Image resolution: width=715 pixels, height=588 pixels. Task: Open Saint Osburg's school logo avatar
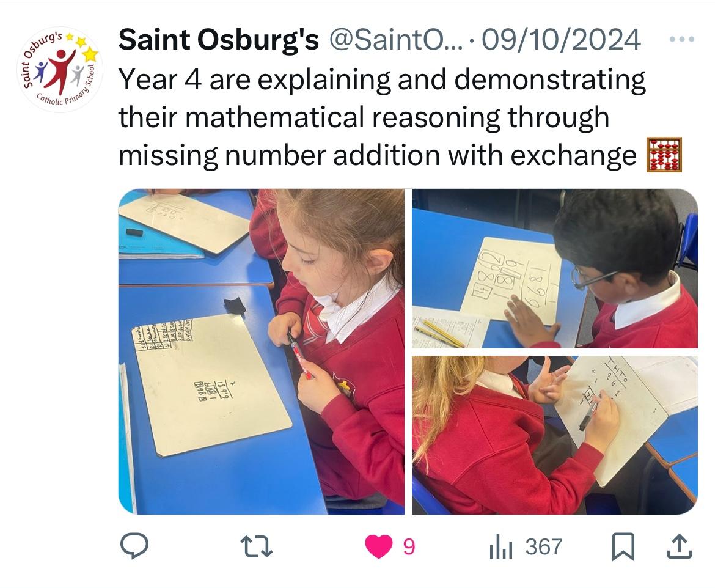[x=60, y=69]
